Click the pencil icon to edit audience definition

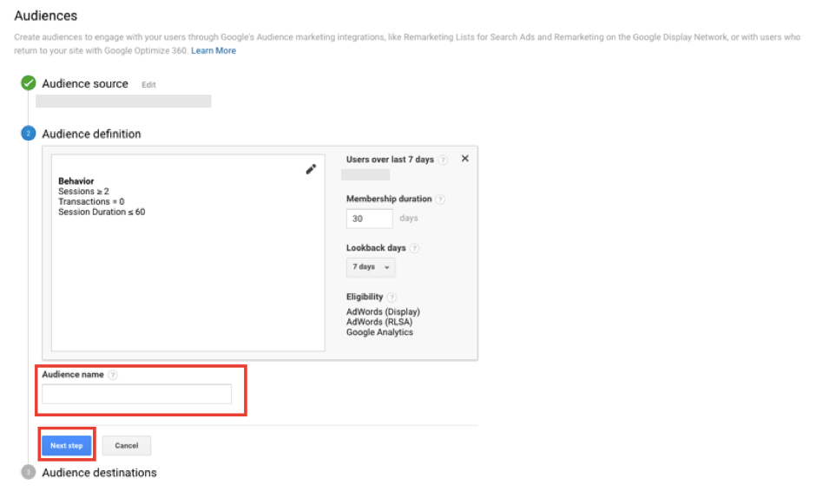click(x=311, y=169)
